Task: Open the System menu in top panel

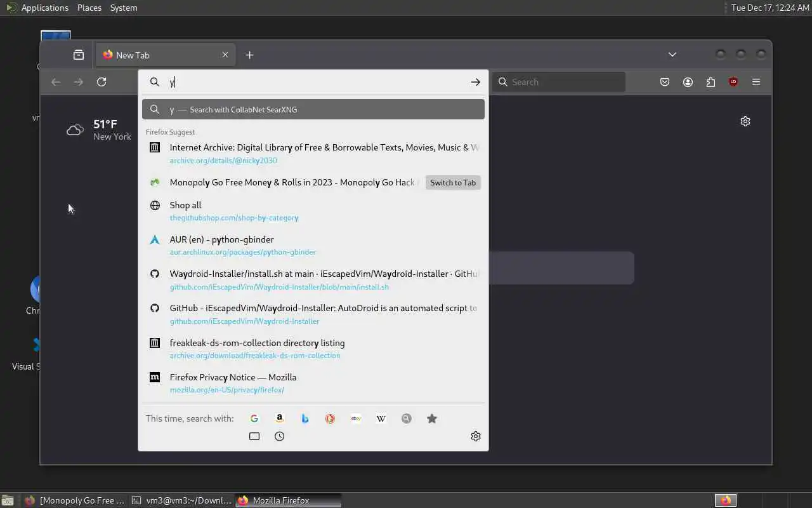Action: coord(124,8)
